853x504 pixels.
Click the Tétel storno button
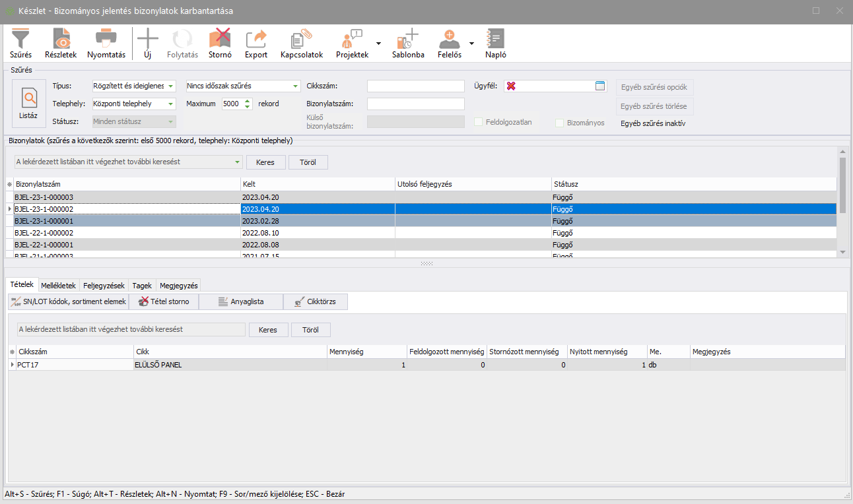coord(163,301)
